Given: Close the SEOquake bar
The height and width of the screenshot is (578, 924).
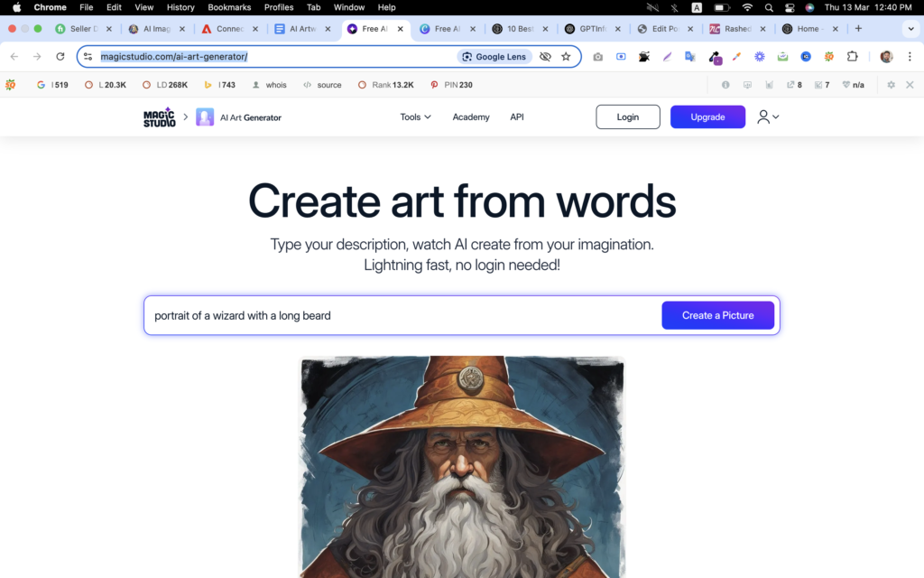Looking at the screenshot, I should (910, 85).
